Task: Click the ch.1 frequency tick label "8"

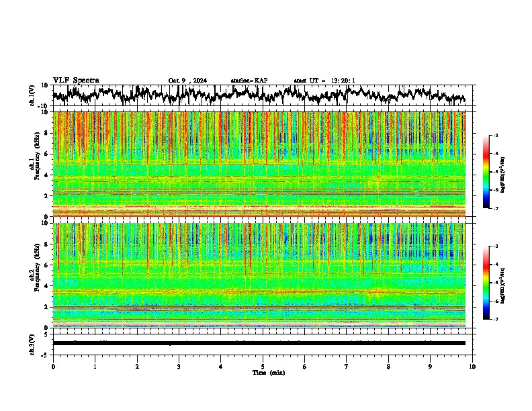Action: click(46, 133)
